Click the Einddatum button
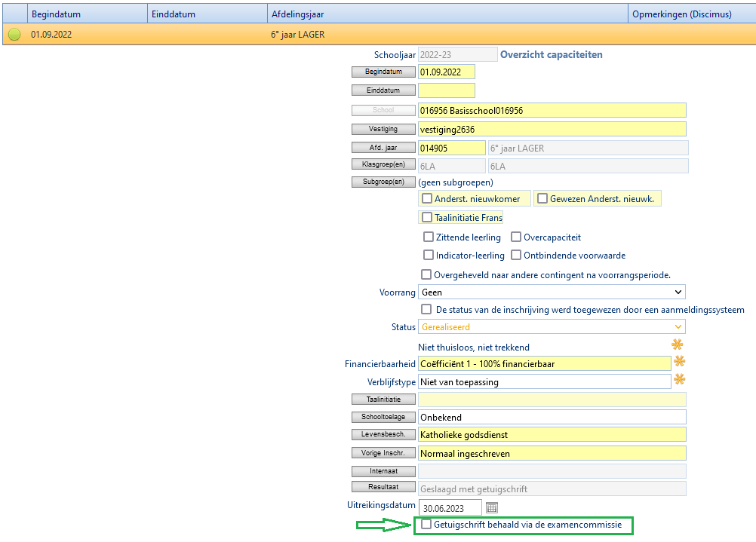The width and height of the screenshot is (756, 542). pyautogui.click(x=383, y=90)
